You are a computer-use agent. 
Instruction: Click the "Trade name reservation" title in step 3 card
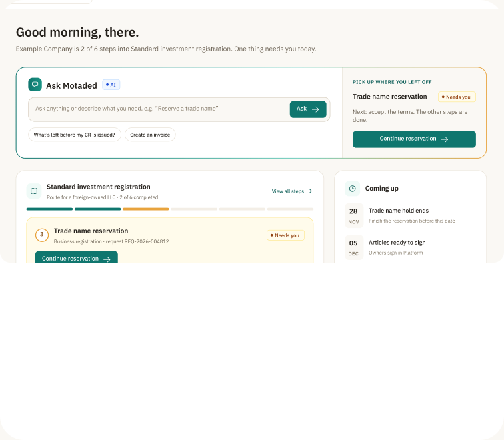coord(91,231)
